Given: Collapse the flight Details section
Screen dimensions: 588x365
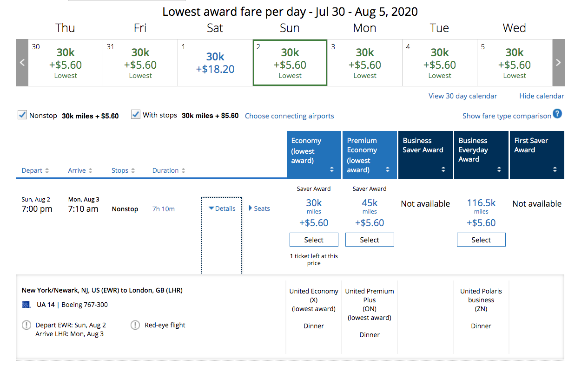Looking at the screenshot, I should [222, 208].
